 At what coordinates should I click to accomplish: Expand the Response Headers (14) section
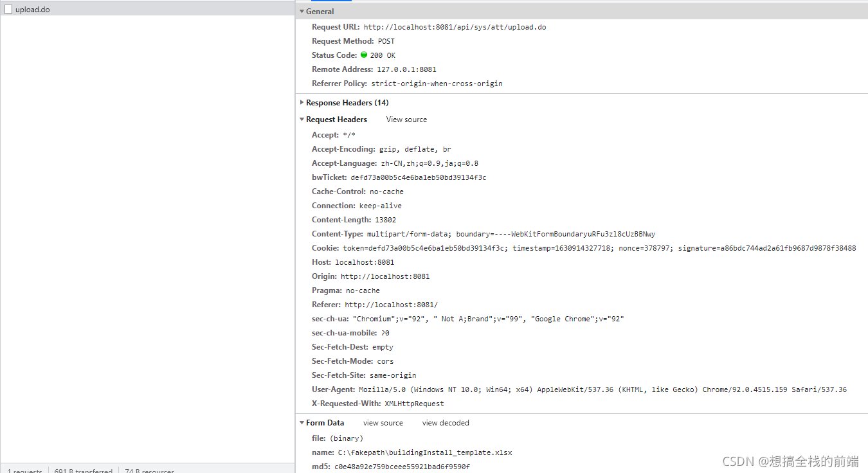[302, 103]
